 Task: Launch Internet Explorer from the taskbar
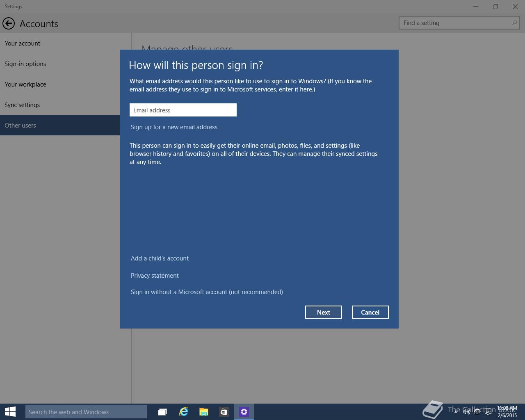183,412
